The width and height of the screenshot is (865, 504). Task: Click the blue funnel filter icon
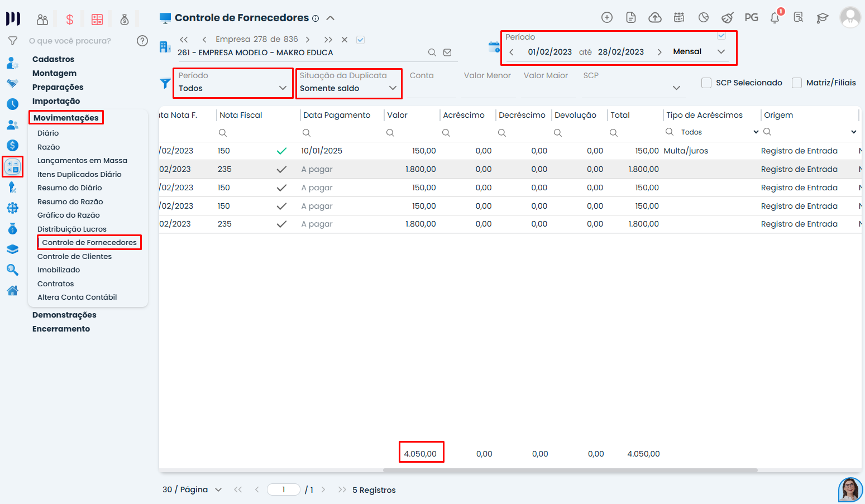[165, 84]
